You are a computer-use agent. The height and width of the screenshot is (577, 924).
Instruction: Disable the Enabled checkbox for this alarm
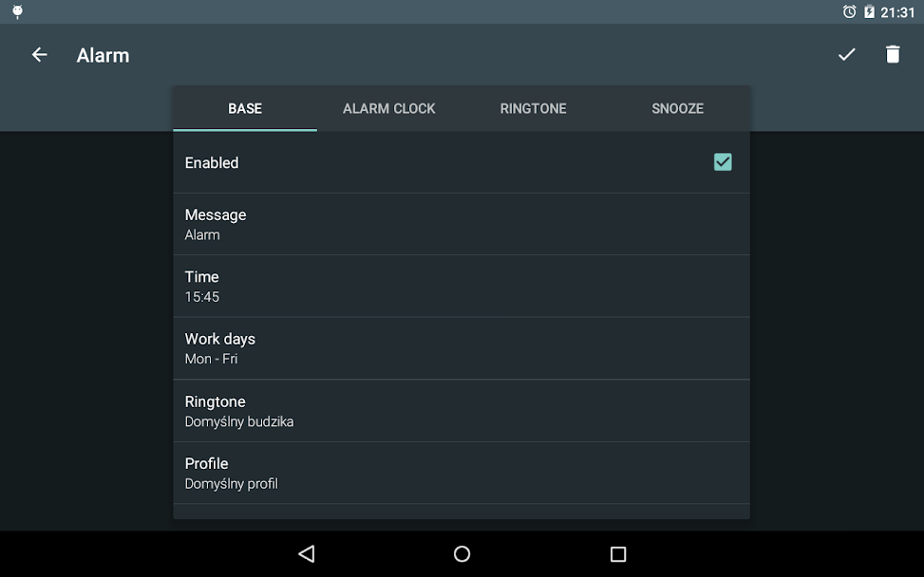(x=723, y=161)
